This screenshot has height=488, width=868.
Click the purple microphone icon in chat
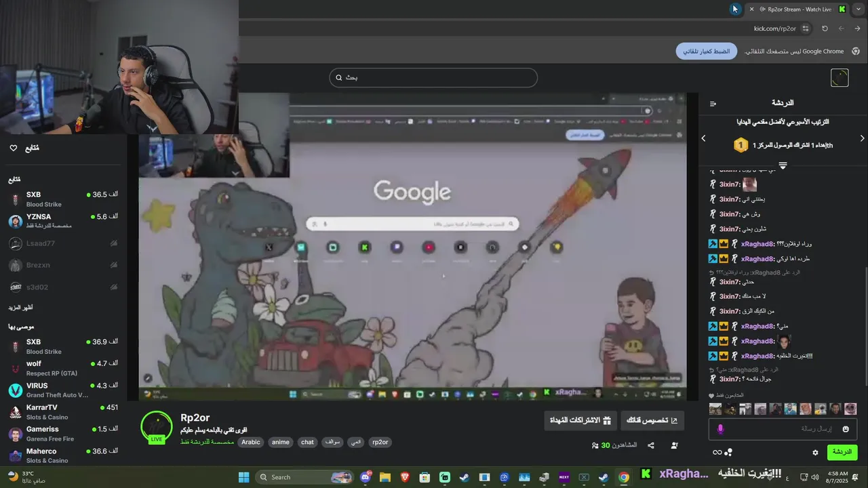click(x=720, y=429)
